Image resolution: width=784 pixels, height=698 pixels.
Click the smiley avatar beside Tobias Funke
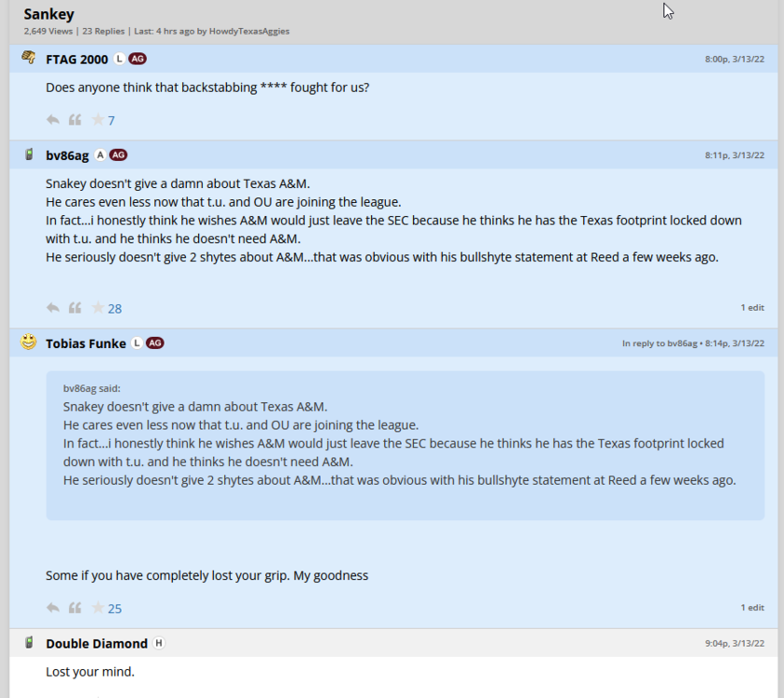coord(29,342)
